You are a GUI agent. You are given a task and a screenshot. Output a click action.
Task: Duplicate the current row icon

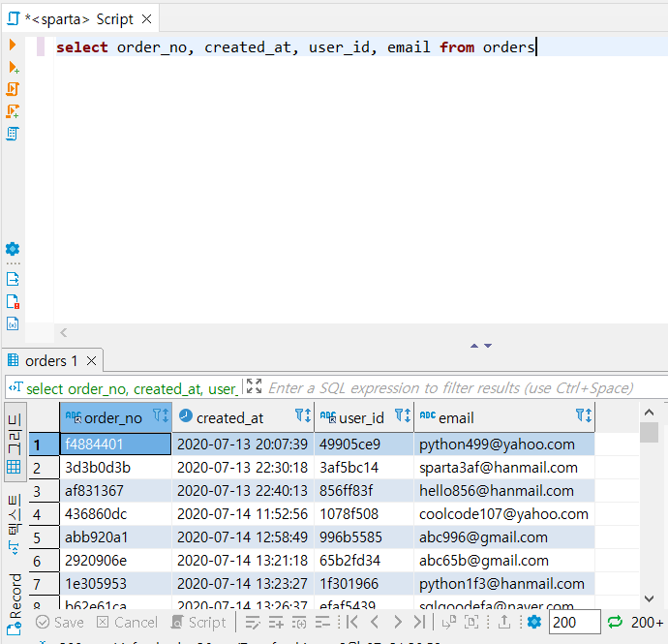pos(299,623)
